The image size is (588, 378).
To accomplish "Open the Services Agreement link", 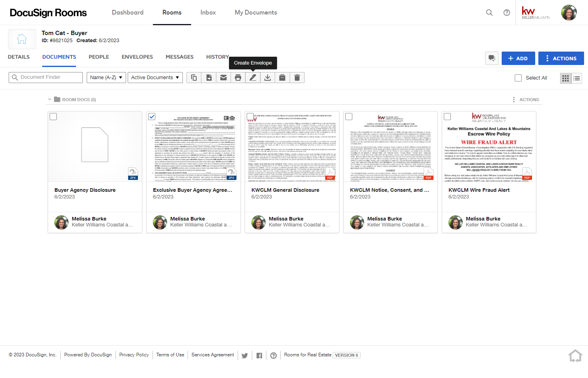I will click(213, 355).
